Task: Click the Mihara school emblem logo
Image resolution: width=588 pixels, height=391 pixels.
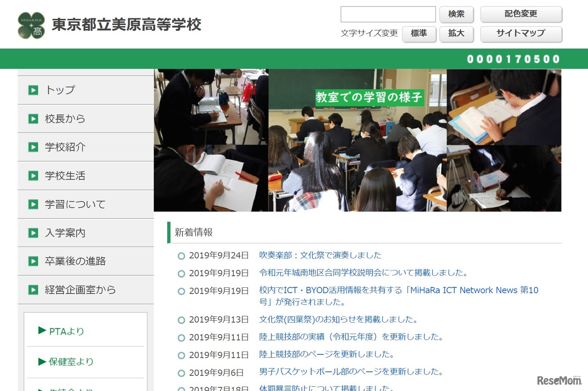Action: click(x=30, y=23)
